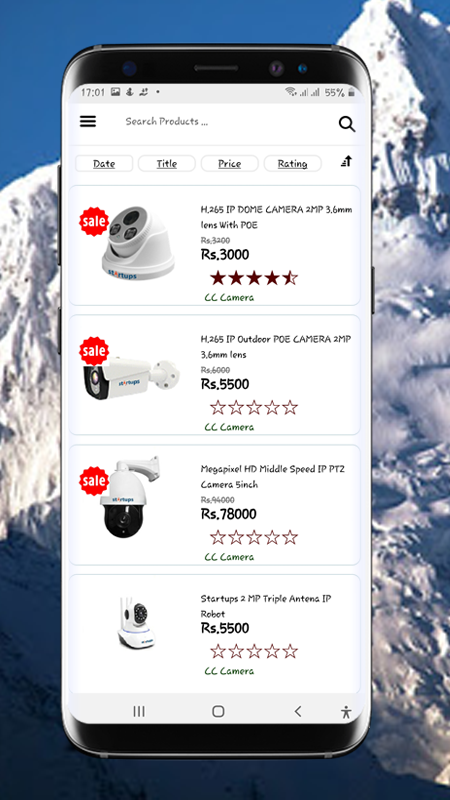Open the Outdoor POE camera image

(132, 377)
